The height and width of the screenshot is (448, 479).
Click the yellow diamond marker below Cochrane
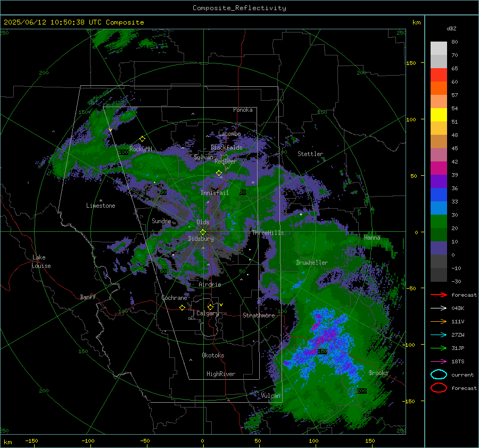tap(182, 307)
